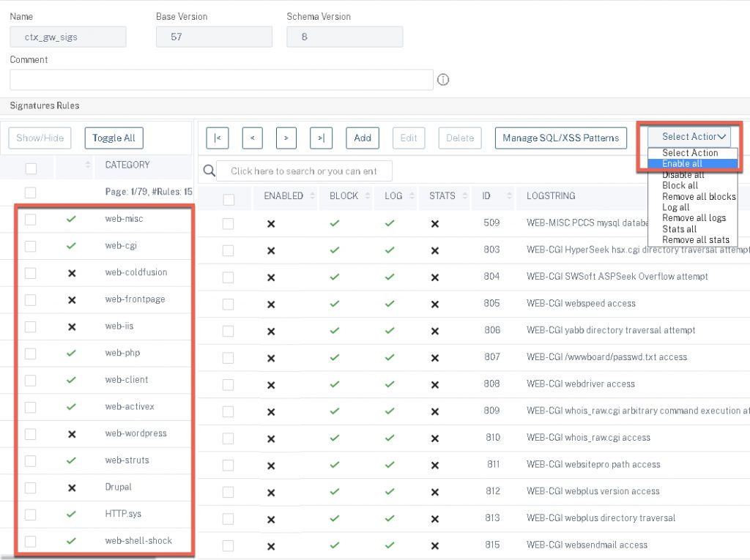Check the select-all checkbox above the category list

(x=29, y=166)
